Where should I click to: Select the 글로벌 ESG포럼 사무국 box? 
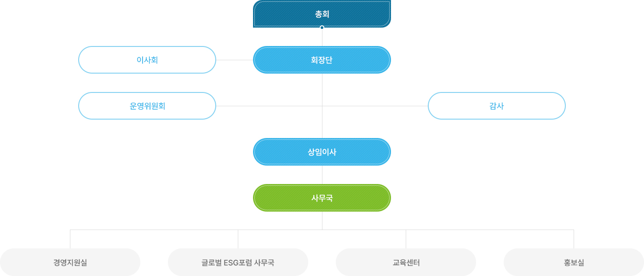238,262
